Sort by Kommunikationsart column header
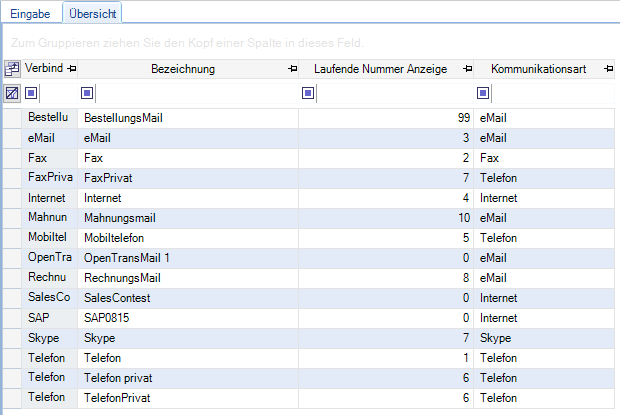The width and height of the screenshot is (620, 415). [x=537, y=69]
